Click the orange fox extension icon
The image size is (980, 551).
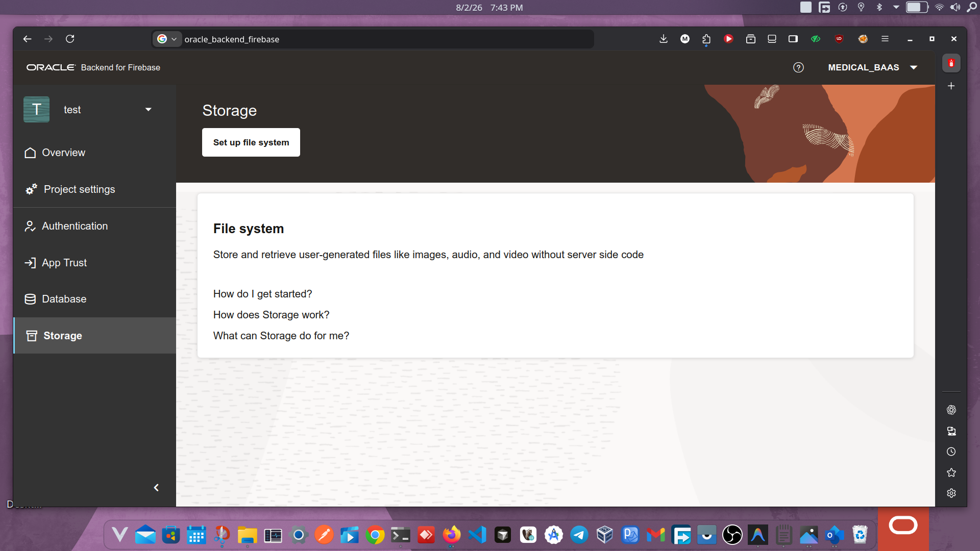pyautogui.click(x=863, y=39)
